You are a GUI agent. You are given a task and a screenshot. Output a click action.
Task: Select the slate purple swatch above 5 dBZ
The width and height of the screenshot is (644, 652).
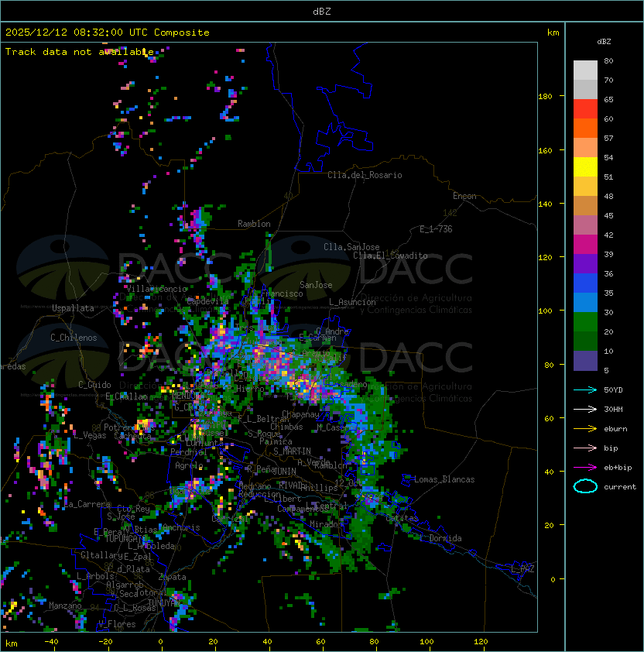tap(585, 361)
